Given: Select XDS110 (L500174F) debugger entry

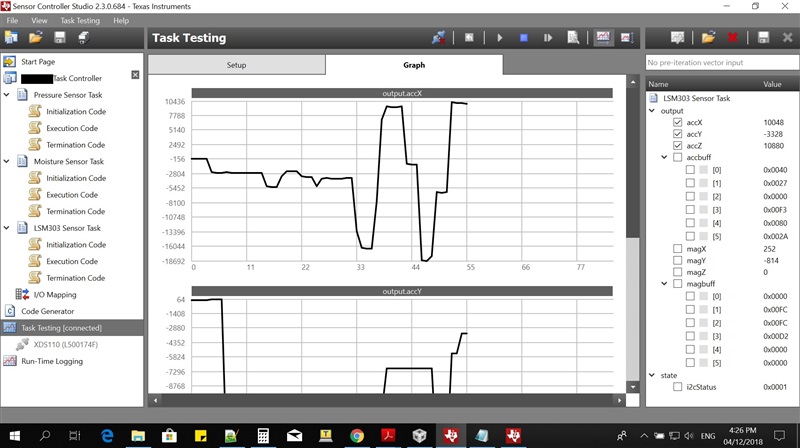Looking at the screenshot, I should (x=65, y=344).
